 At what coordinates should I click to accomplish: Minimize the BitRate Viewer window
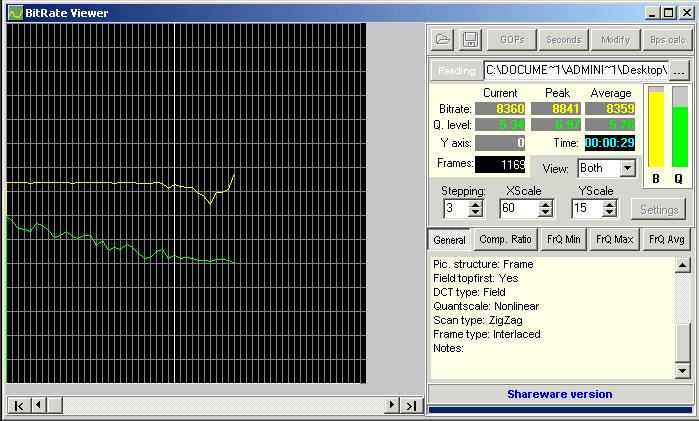point(652,12)
